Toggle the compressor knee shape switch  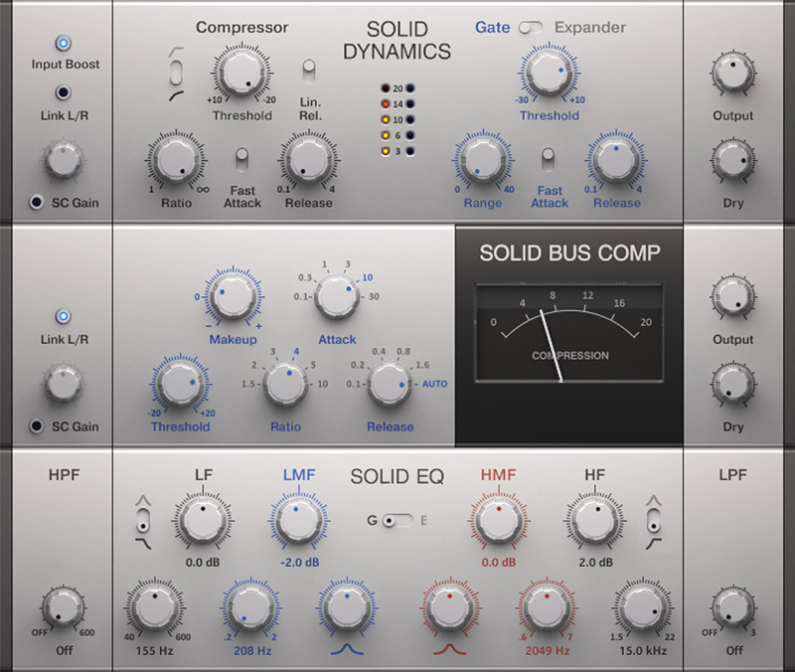point(176,73)
